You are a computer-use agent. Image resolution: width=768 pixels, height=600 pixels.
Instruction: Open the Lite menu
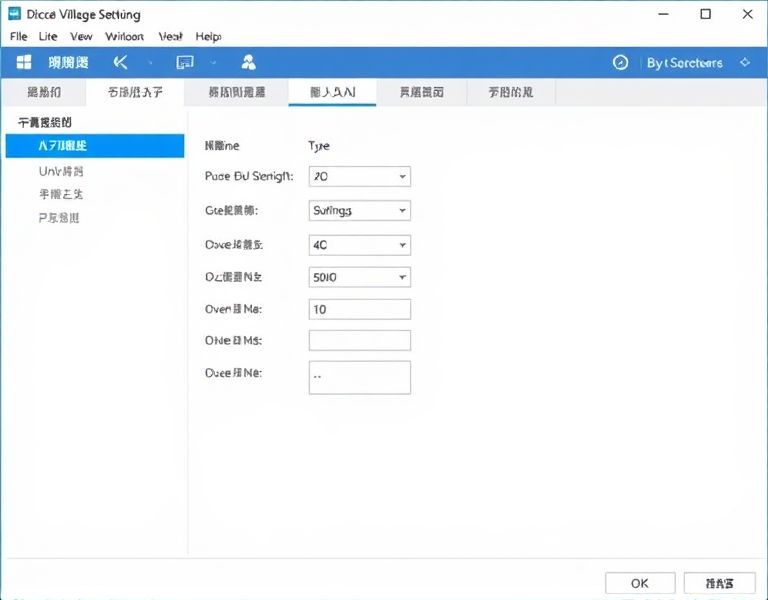click(x=48, y=36)
